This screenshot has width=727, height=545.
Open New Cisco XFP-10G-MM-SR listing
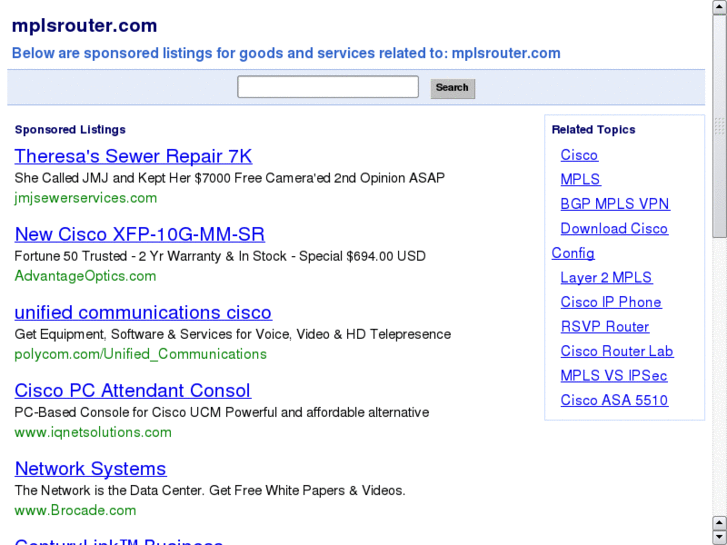(140, 234)
